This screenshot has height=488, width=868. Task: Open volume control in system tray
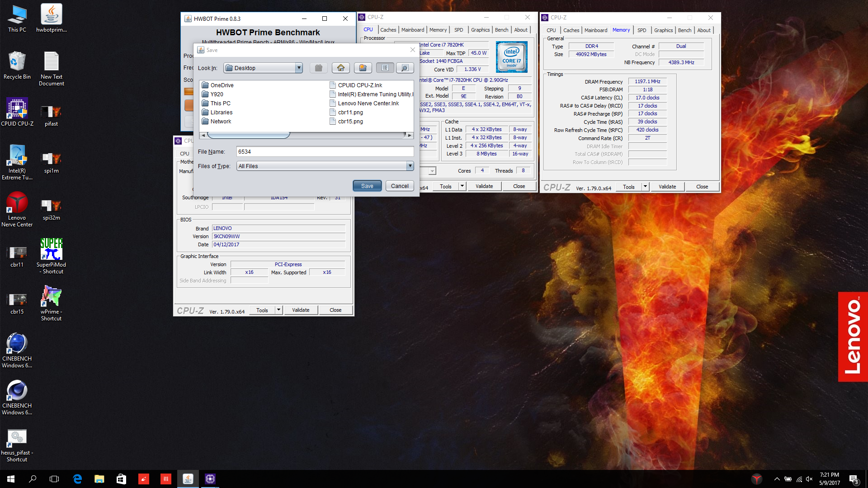coord(809,479)
